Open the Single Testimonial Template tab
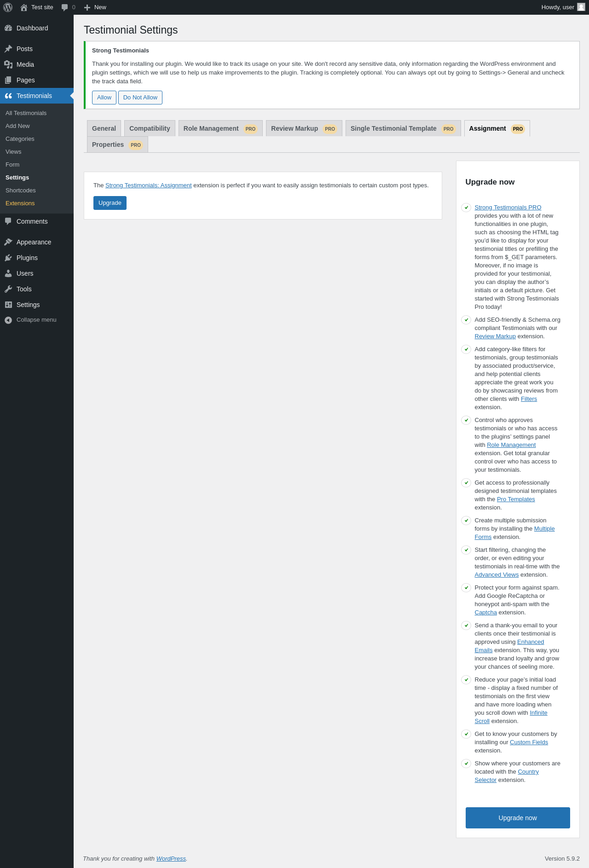Screen dimensions: 589x868 tap(403, 128)
